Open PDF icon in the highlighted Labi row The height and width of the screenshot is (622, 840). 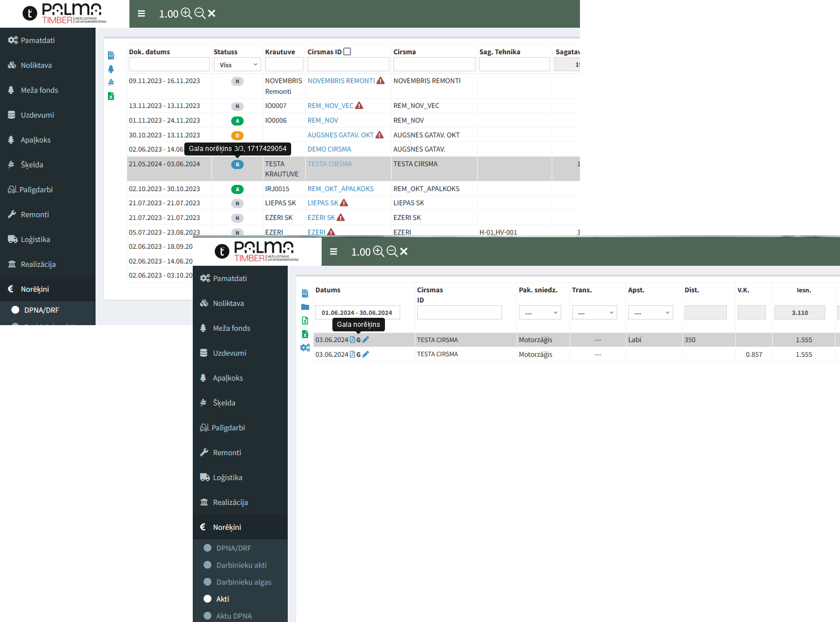352,340
